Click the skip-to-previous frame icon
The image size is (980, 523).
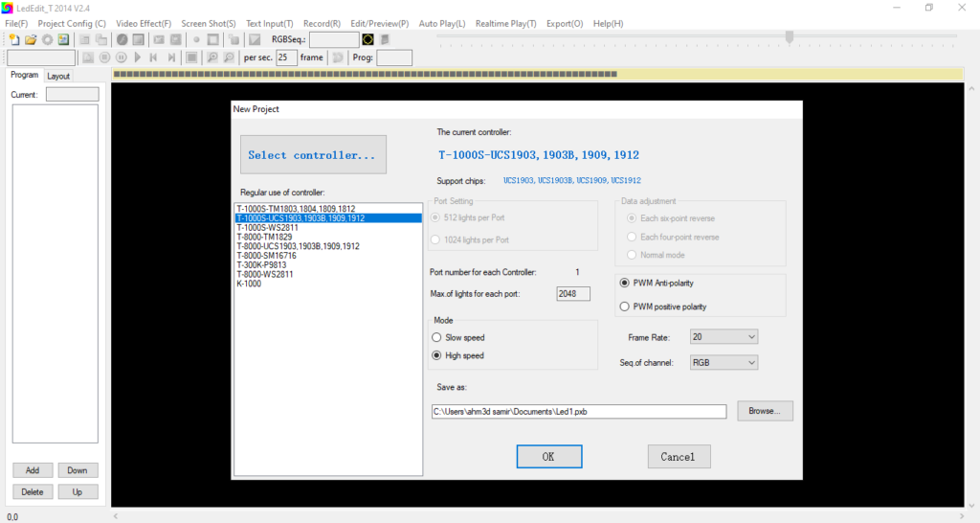click(154, 57)
